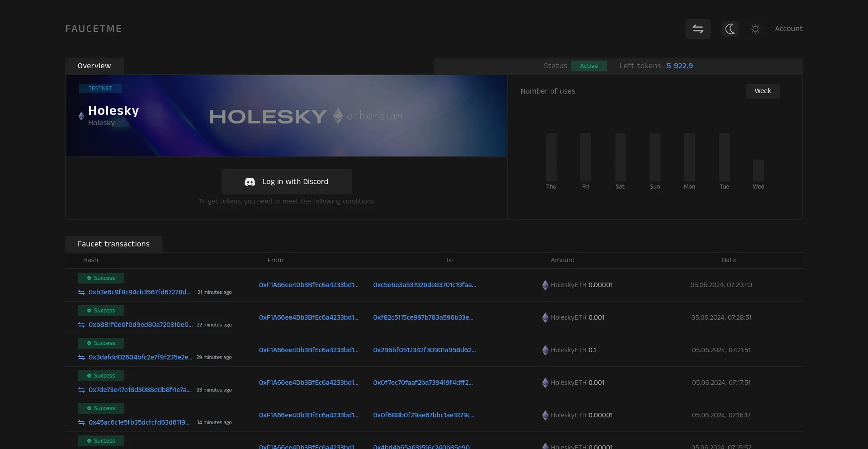This screenshot has width=868, height=449.
Task: Open From address in 07:16:17 transaction row
Action: 309,415
